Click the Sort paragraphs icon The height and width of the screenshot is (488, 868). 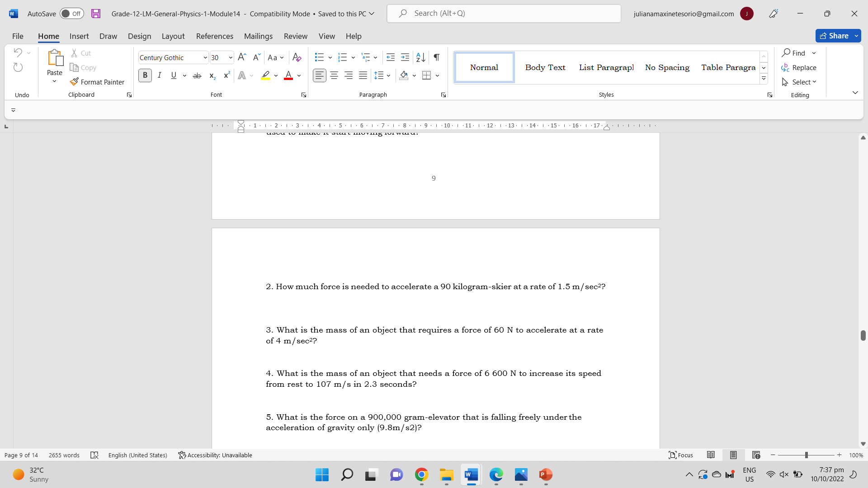tap(420, 57)
